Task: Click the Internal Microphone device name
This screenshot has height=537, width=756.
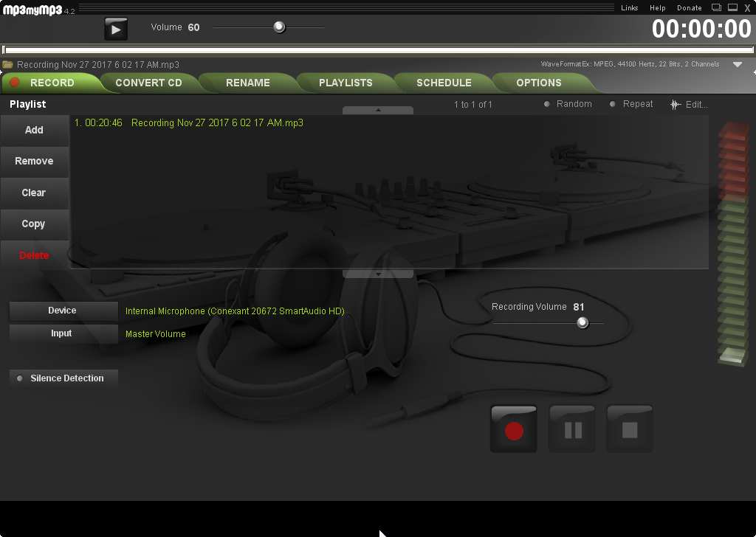Action: (235, 311)
